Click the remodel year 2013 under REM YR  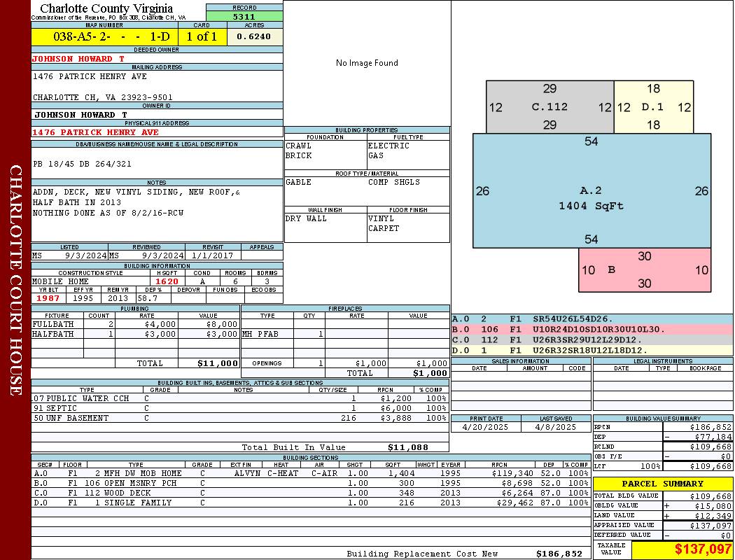click(118, 298)
